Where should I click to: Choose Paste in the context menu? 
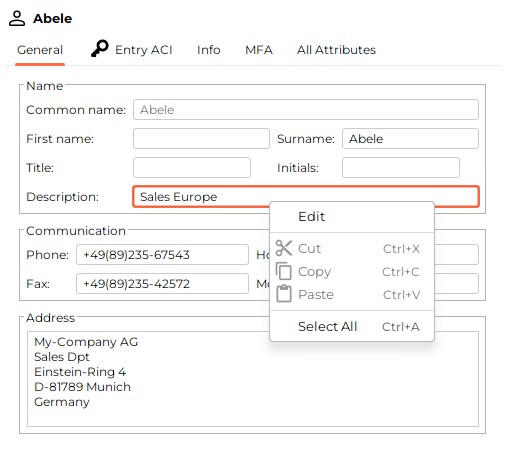pyautogui.click(x=352, y=295)
